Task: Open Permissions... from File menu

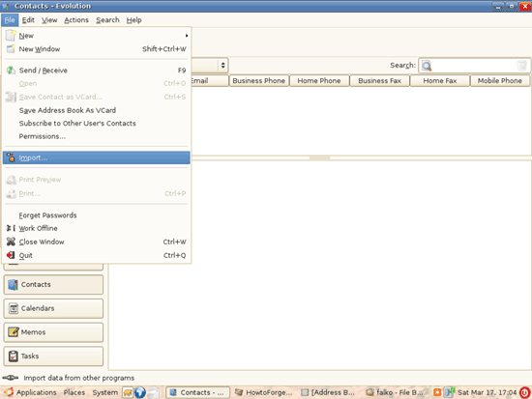Action: [97, 136]
